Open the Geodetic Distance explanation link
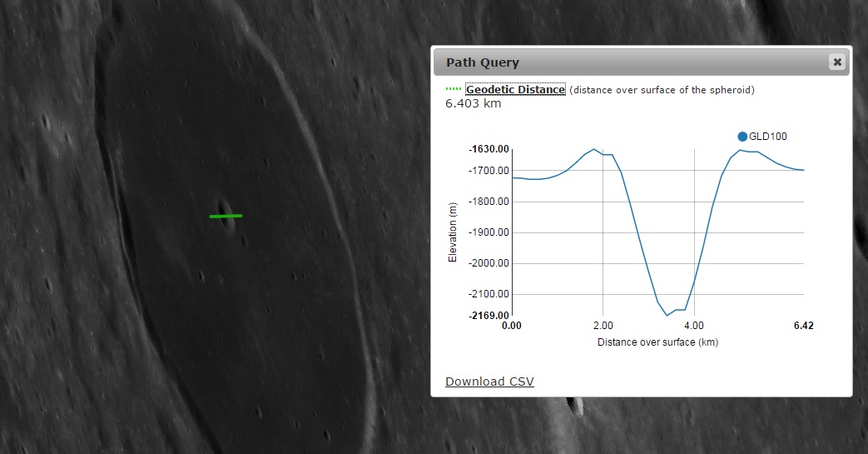Screen dimensions: 868x454 point(515,89)
